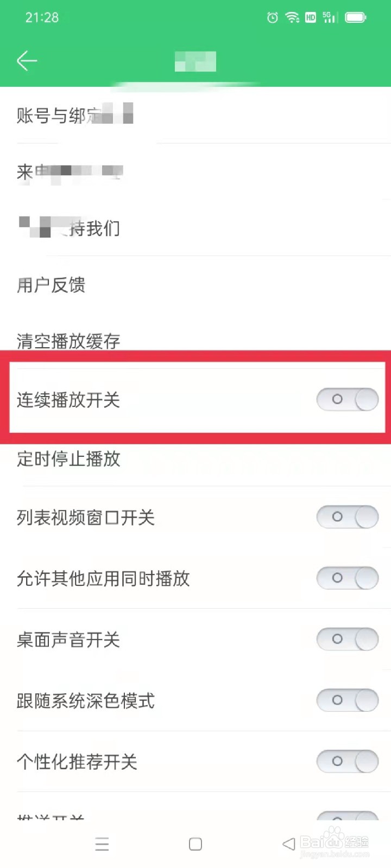Open 定时停止播放 setting
391x868 pixels.
tap(195, 459)
